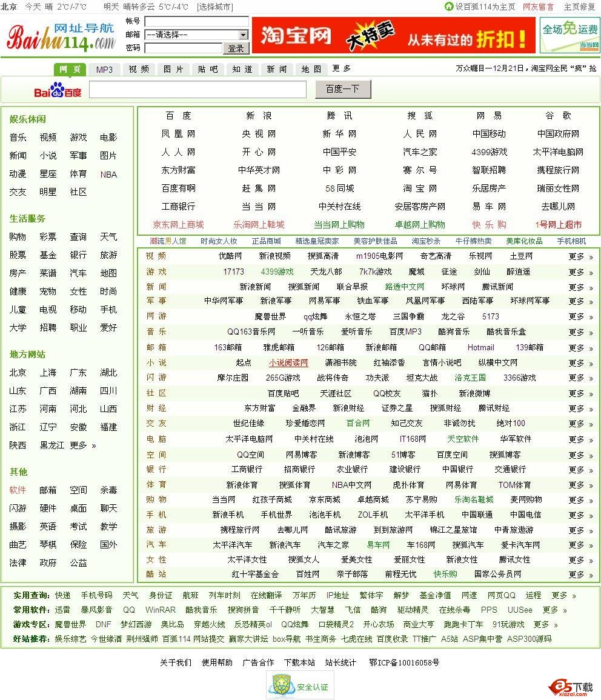Open the 安全认证 security badge
This screenshot has height=700, width=601.
pos(300,685)
